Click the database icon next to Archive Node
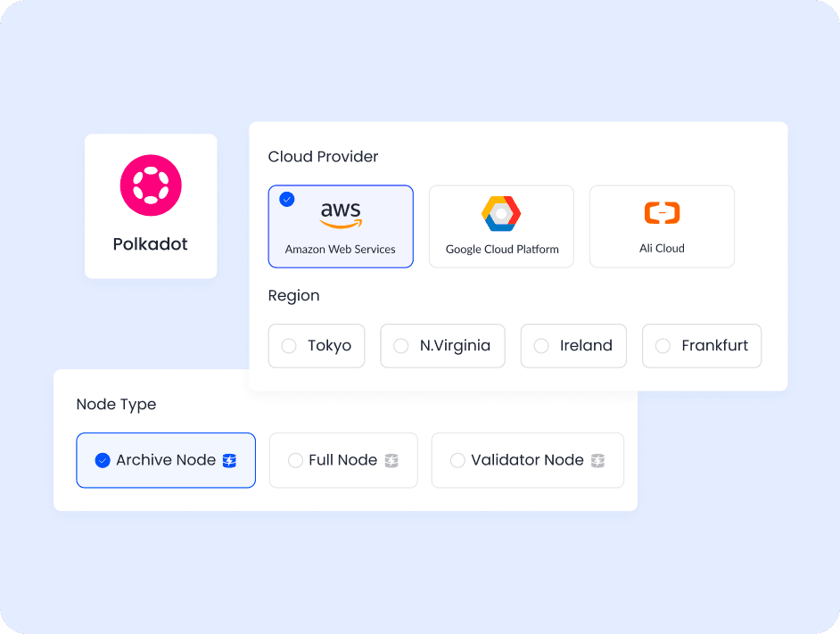This screenshot has height=634, width=840. [x=229, y=460]
